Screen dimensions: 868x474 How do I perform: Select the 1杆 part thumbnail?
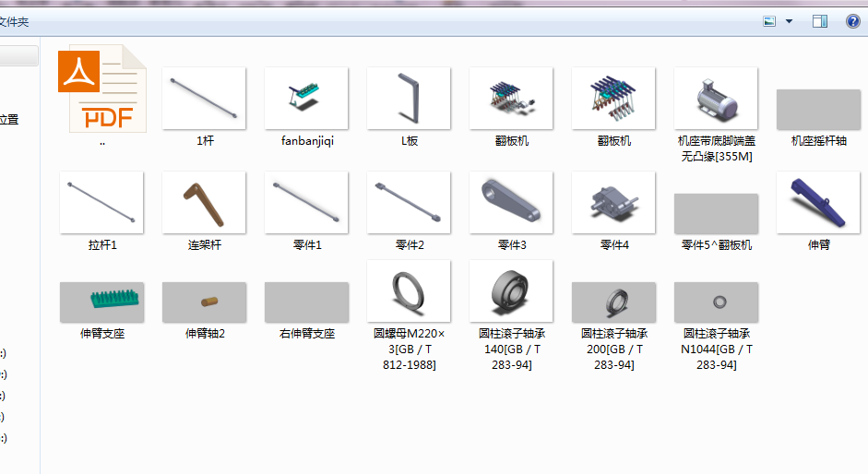tap(204, 99)
